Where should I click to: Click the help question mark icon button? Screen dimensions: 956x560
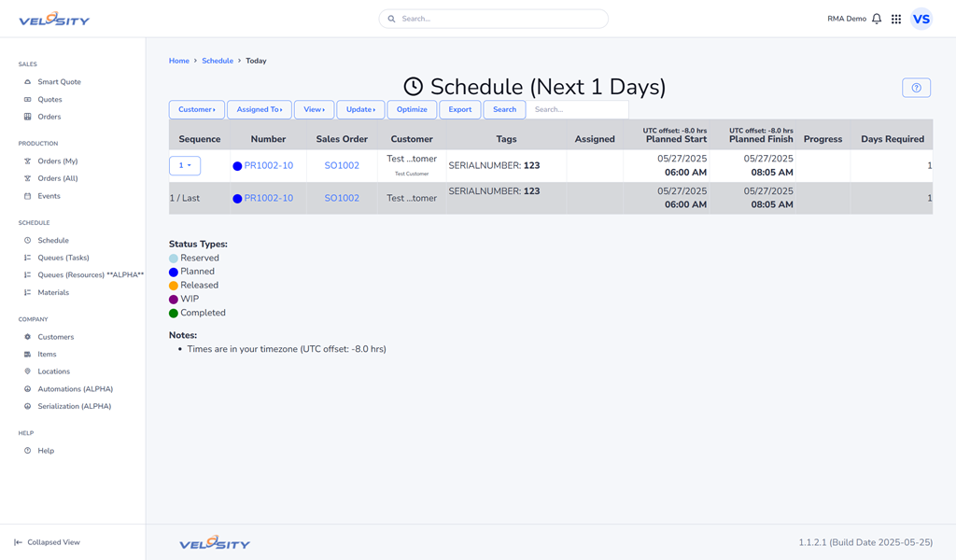tap(916, 88)
